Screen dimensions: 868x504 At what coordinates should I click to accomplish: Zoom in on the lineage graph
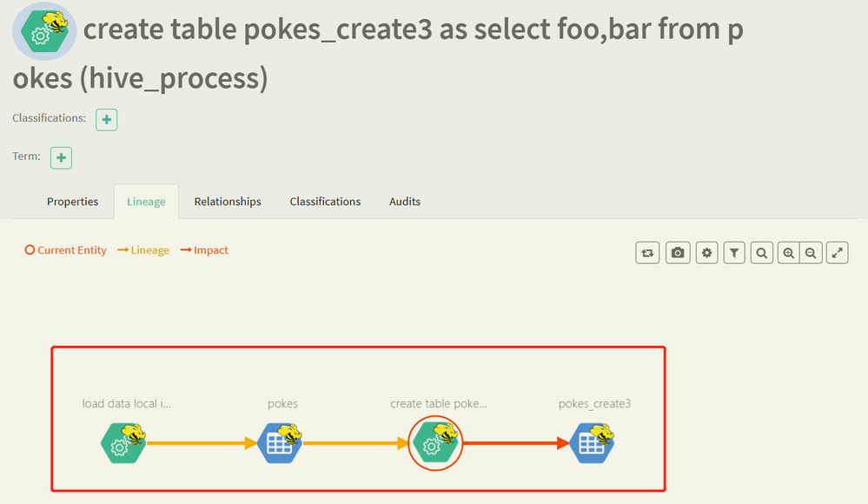click(x=788, y=253)
